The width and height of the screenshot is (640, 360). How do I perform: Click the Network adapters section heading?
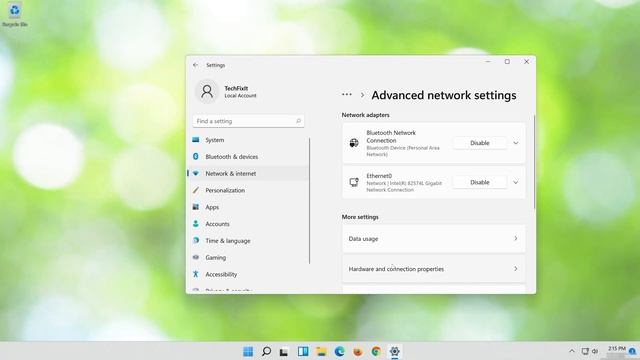pyautogui.click(x=365, y=115)
